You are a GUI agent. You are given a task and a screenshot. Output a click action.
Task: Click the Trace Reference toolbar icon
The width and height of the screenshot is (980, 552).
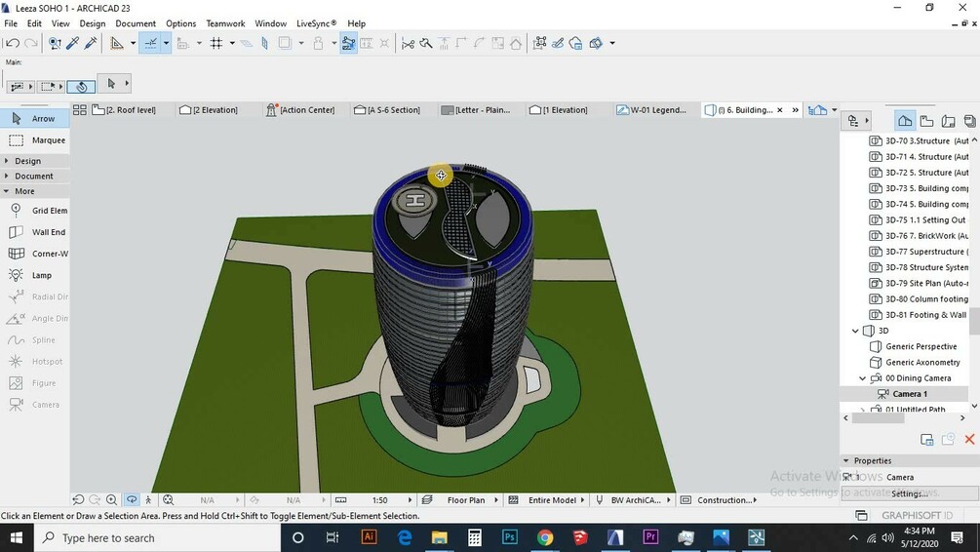(285, 43)
